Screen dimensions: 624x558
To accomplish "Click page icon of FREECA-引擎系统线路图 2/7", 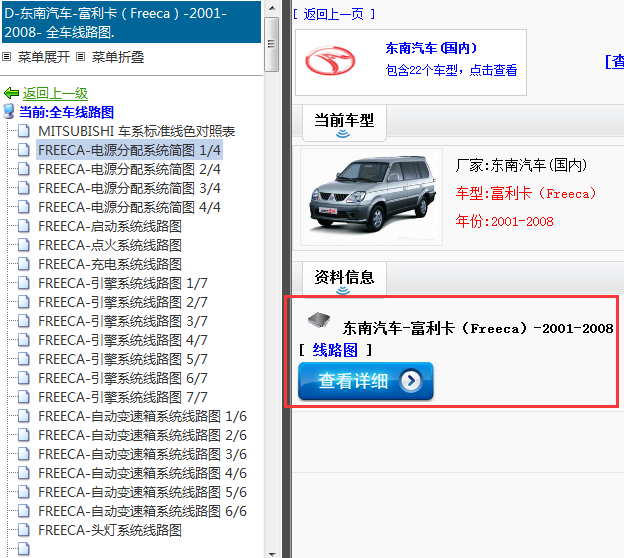I will point(24,302).
